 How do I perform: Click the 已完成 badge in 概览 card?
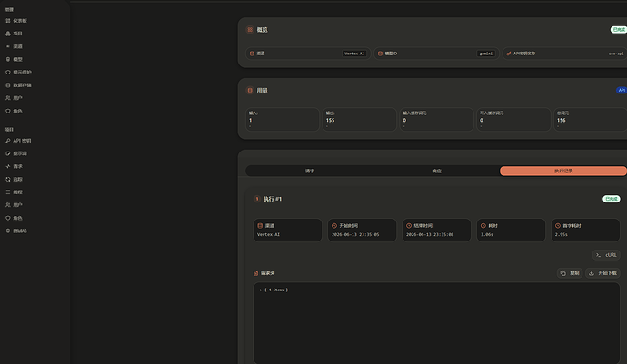[619, 30]
